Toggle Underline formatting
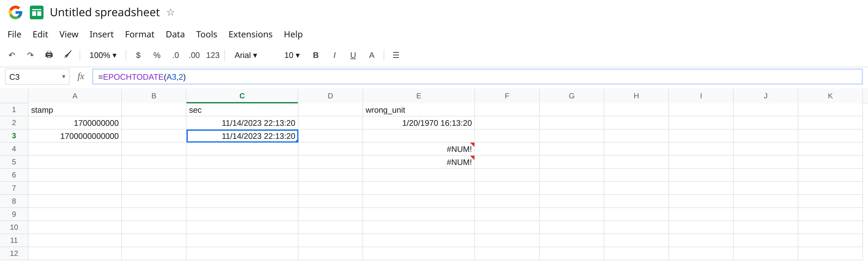The height and width of the screenshot is (264, 868). tap(353, 55)
